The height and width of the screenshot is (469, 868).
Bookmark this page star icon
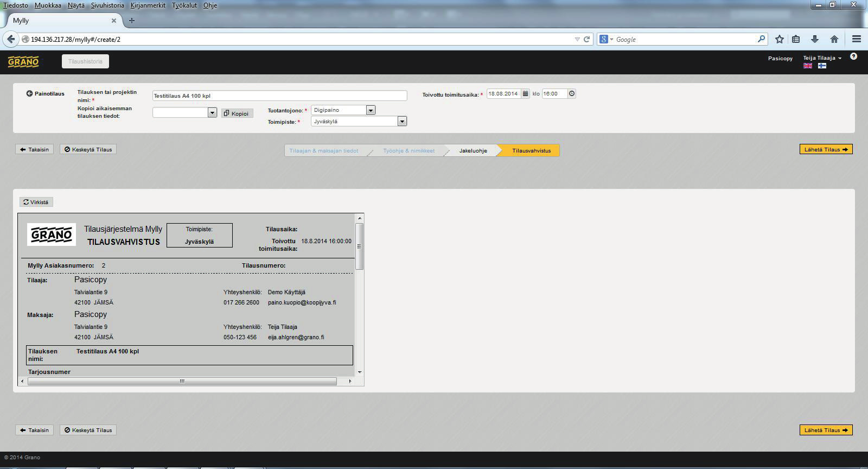point(780,39)
